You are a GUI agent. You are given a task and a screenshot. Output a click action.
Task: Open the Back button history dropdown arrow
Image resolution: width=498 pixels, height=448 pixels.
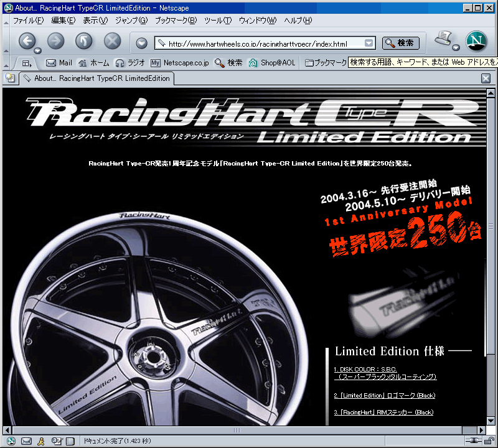pyautogui.click(x=38, y=50)
